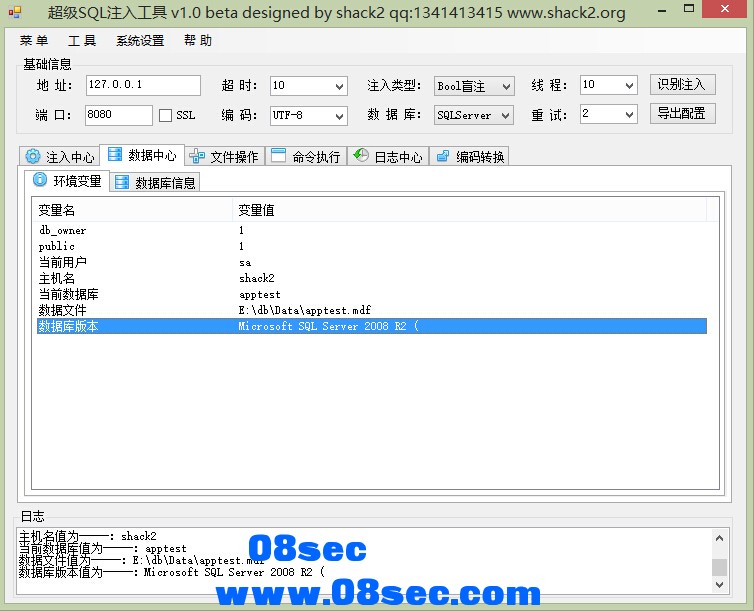Open the 数据库信息 sub-tab
The image size is (754, 611).
pos(155,182)
